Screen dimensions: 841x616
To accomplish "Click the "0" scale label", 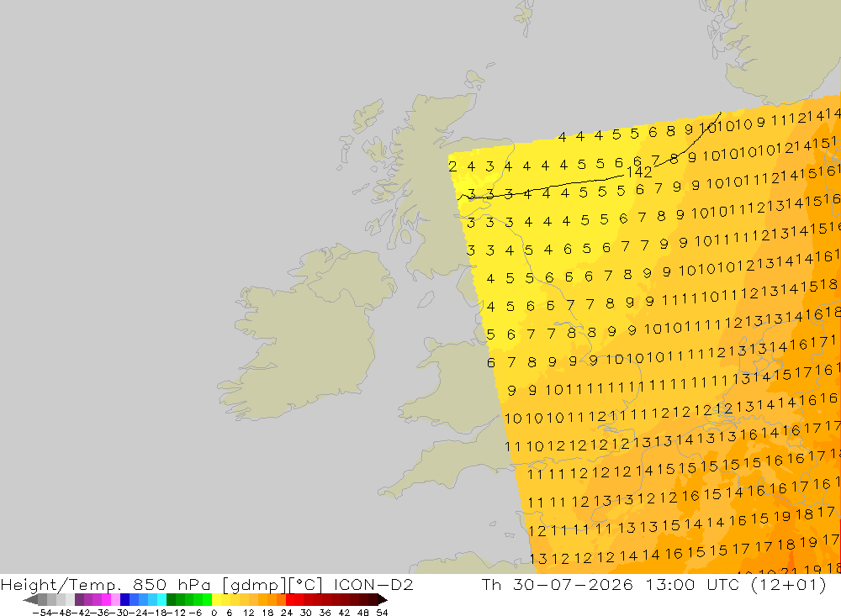I will click(x=214, y=613).
